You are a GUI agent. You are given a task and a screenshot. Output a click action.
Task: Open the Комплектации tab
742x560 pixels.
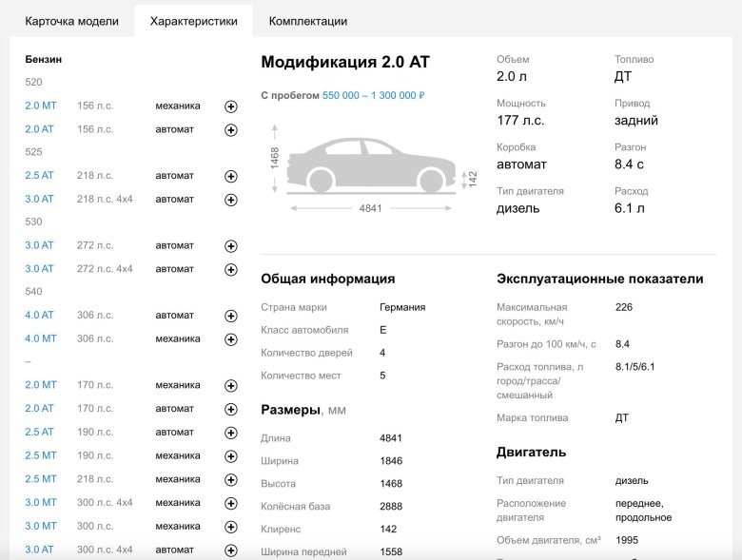(307, 21)
